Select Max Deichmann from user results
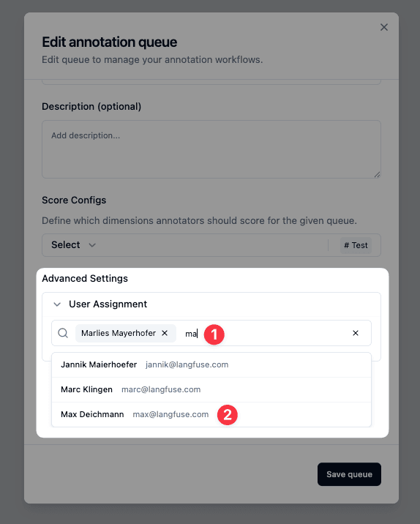The height and width of the screenshot is (524, 420). tap(211, 414)
